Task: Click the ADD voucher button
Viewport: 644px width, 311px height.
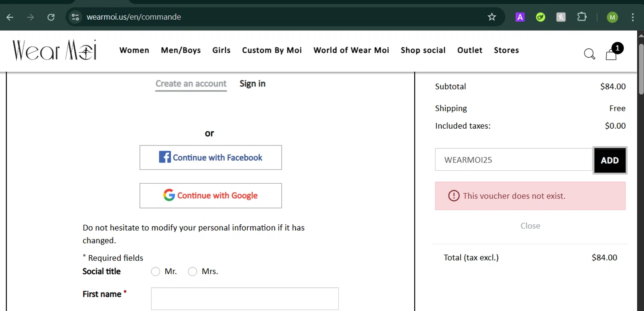Action: tap(610, 160)
